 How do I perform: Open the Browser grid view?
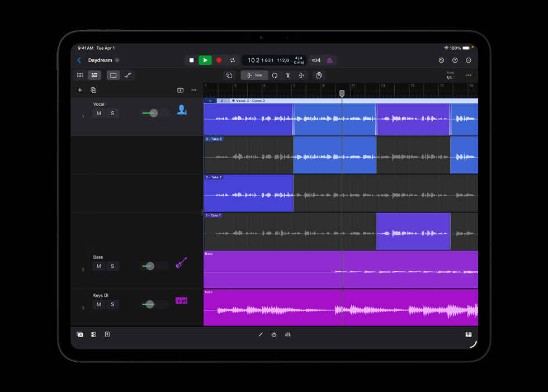80,75
